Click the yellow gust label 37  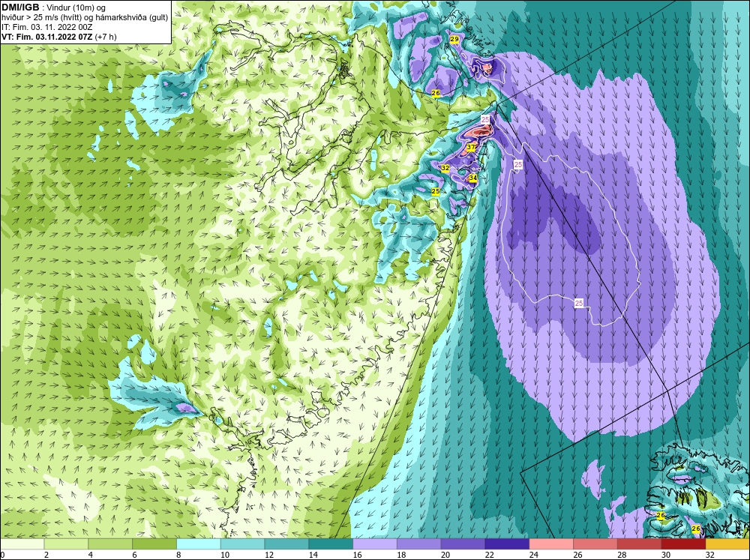[x=471, y=147]
